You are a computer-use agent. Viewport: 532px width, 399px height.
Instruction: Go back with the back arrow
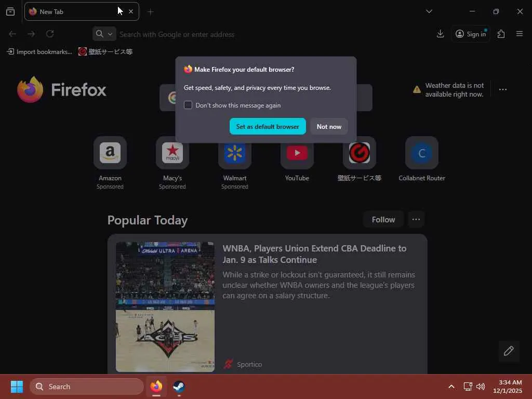click(x=12, y=34)
